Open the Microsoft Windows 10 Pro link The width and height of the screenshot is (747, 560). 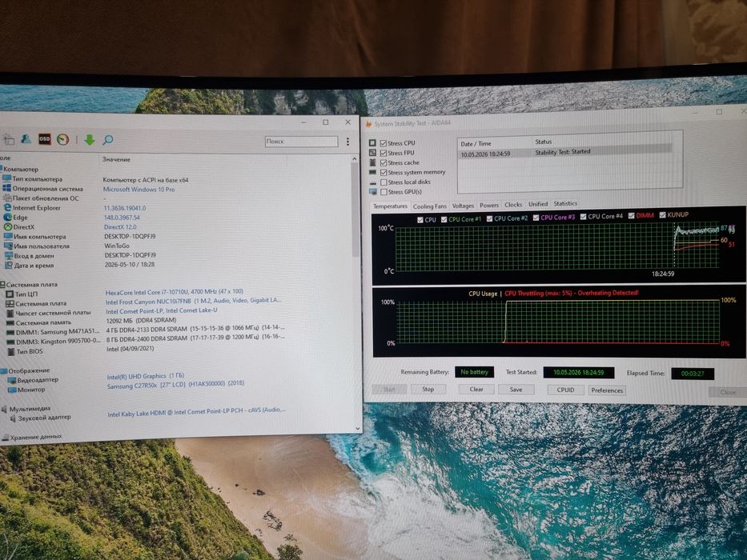pyautogui.click(x=139, y=190)
